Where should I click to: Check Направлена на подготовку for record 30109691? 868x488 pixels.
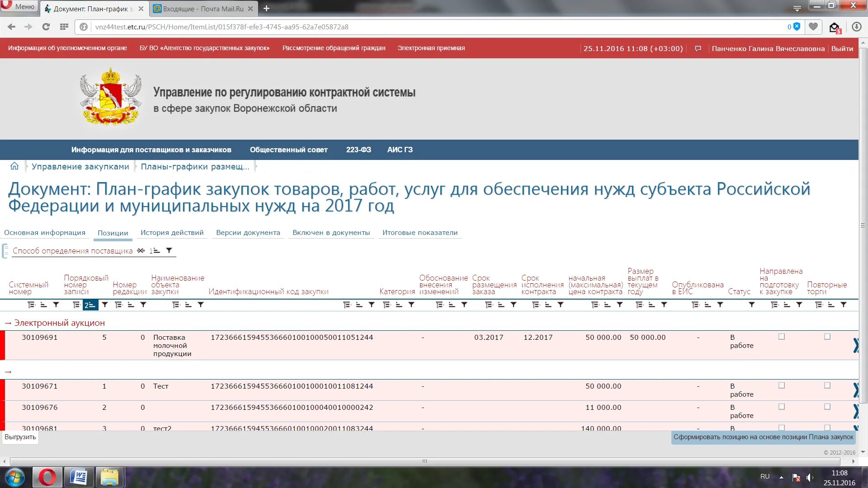[781, 337]
